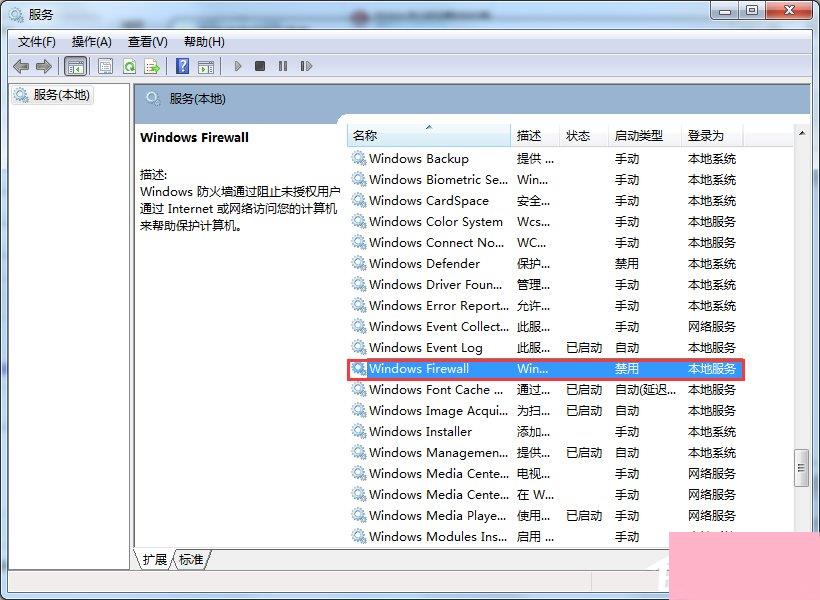820x600 pixels.
Task: Select the Windows Firewall service name
Action: click(x=419, y=368)
